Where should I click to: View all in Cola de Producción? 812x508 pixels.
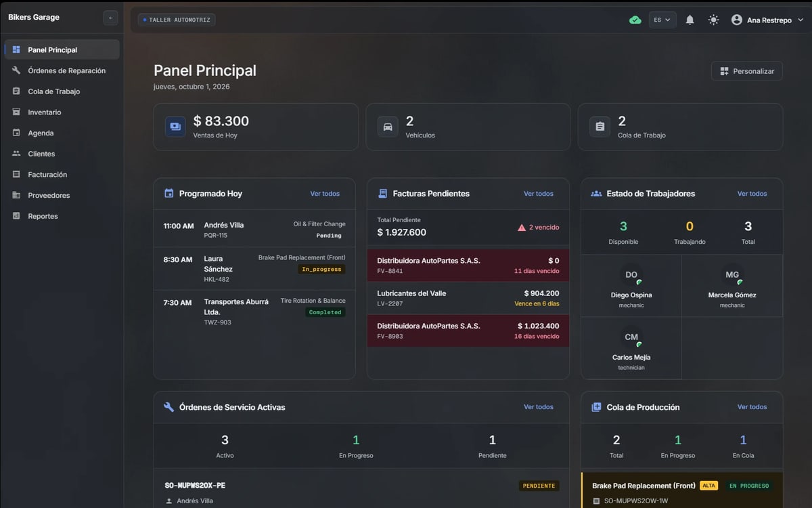coord(752,407)
